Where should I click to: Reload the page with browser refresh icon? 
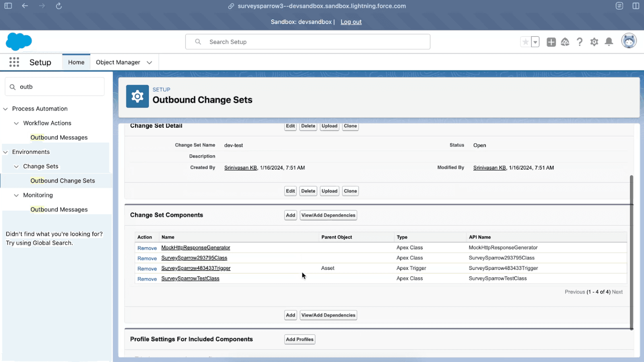(59, 6)
